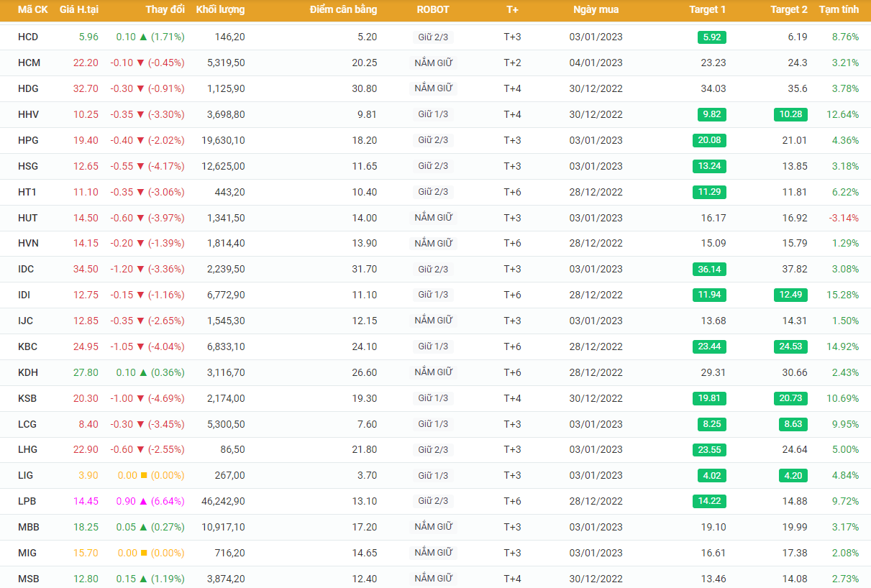Viewport: 871px width, 588px height.
Task: Click the Tạm tính column header
Action: click(x=839, y=10)
